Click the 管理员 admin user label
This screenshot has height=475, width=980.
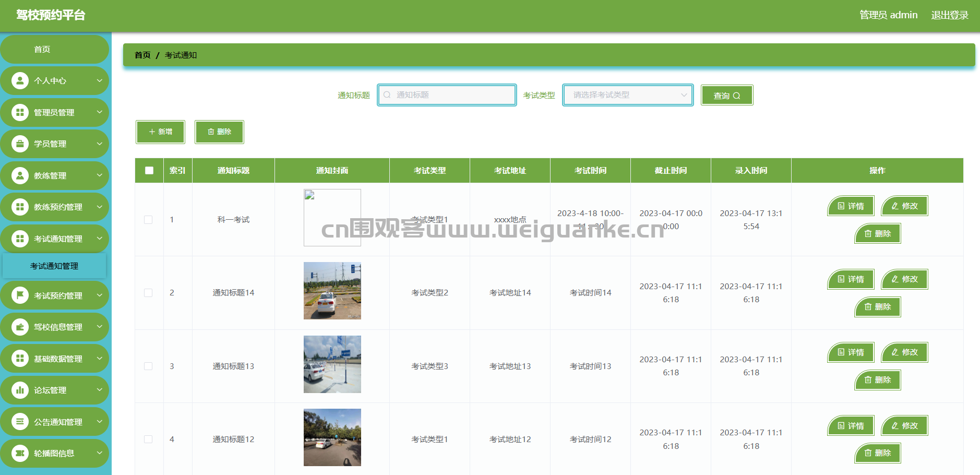pyautogui.click(x=889, y=15)
